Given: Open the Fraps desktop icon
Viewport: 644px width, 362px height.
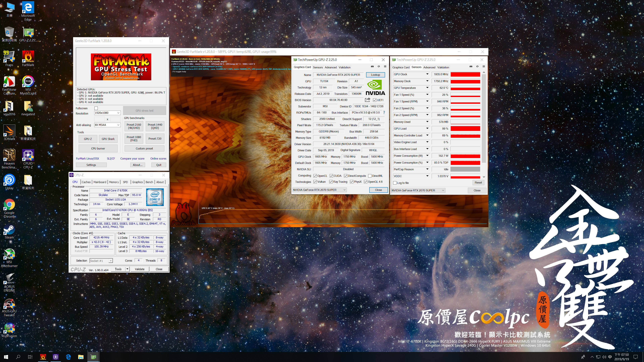Looking at the screenshot, I should tap(9, 58).
